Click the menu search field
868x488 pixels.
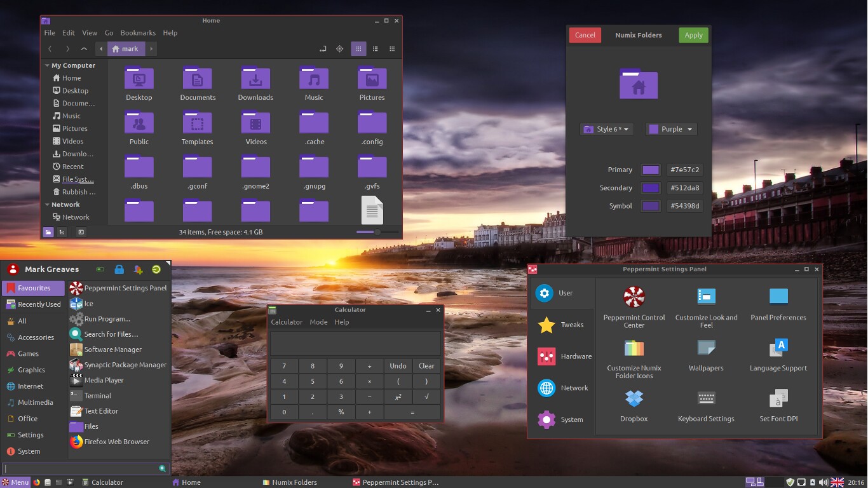click(x=85, y=468)
